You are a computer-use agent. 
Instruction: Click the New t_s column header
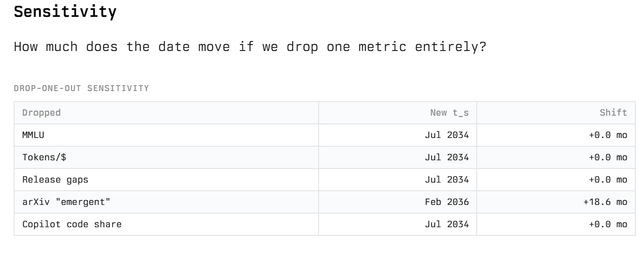pos(449,113)
